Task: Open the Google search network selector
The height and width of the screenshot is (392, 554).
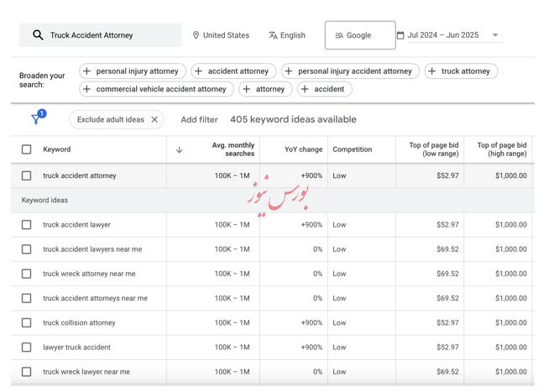Action: tap(359, 35)
